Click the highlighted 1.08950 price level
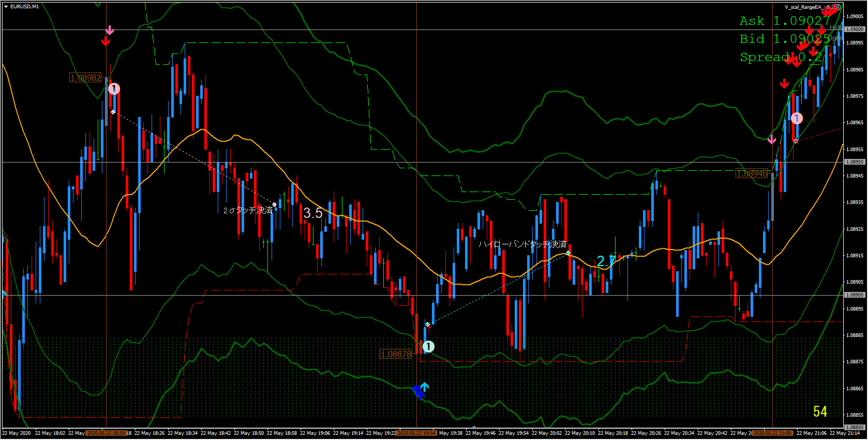Viewport: 868px width, 440px height. click(855, 162)
